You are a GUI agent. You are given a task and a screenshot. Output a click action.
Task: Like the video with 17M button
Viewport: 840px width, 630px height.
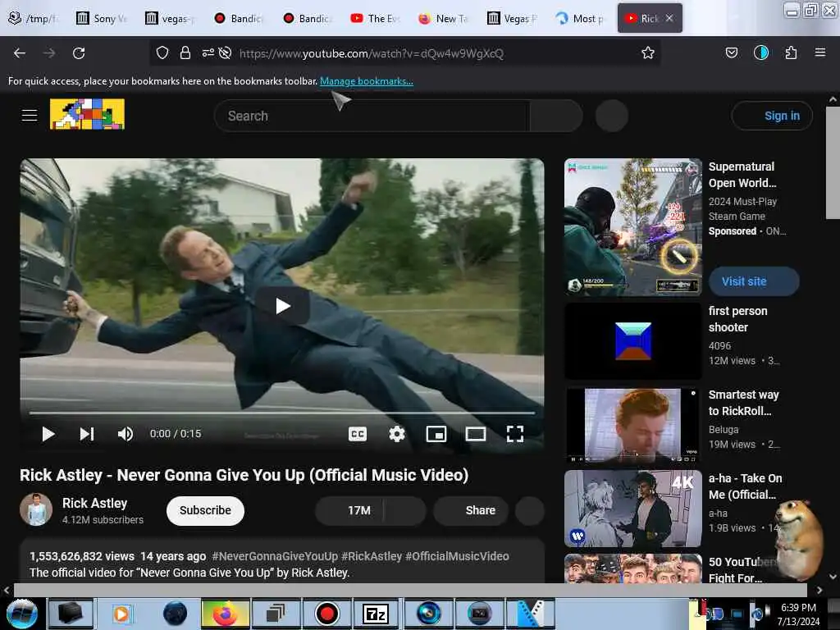pos(349,510)
